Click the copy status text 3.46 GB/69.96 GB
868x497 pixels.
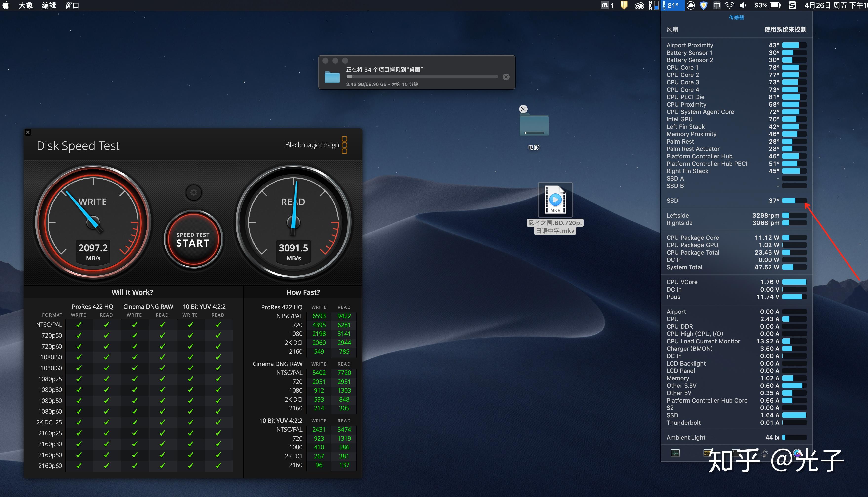coord(382,84)
